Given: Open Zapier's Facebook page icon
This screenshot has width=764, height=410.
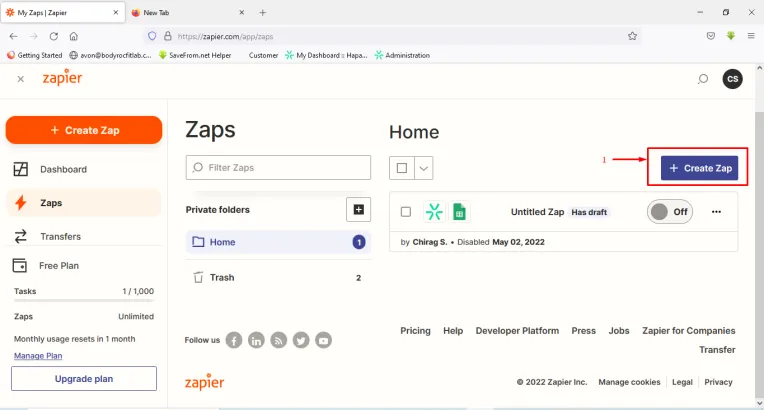Looking at the screenshot, I should (234, 340).
